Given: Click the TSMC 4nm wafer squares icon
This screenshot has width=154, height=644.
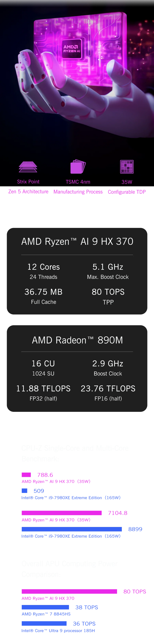Looking at the screenshot, I should (78, 166).
